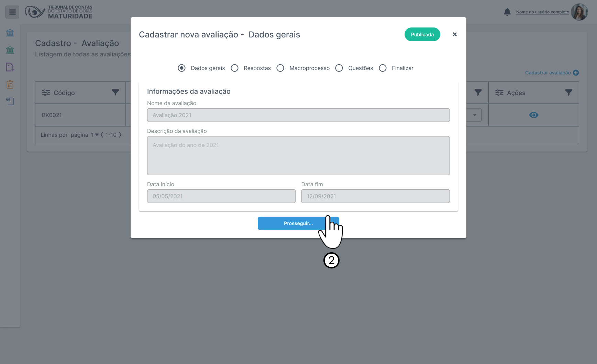Select the Finalizar step

click(x=383, y=68)
